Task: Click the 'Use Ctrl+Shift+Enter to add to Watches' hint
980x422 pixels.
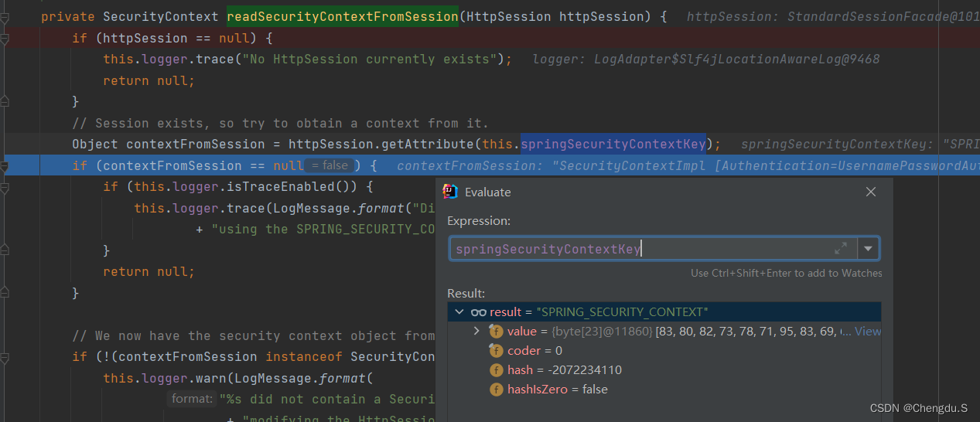Action: pyautogui.click(x=786, y=273)
